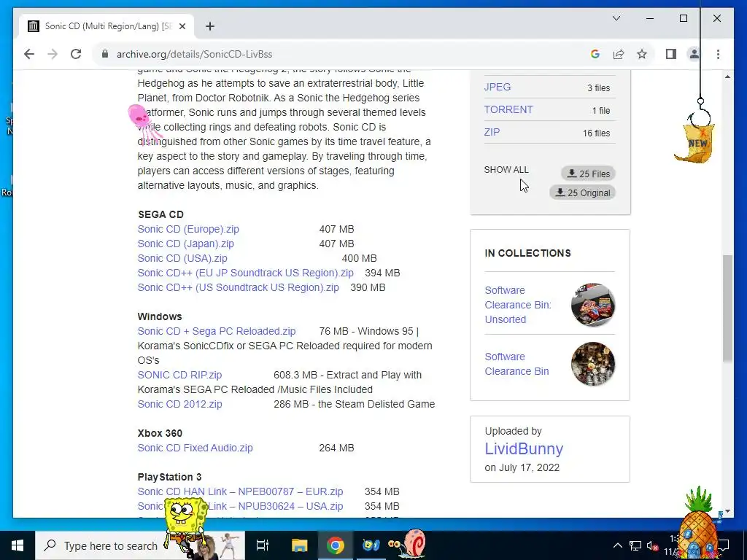Image resolution: width=747 pixels, height=560 pixels.
Task: Click SHOW ALL download options
Action: pos(506,169)
